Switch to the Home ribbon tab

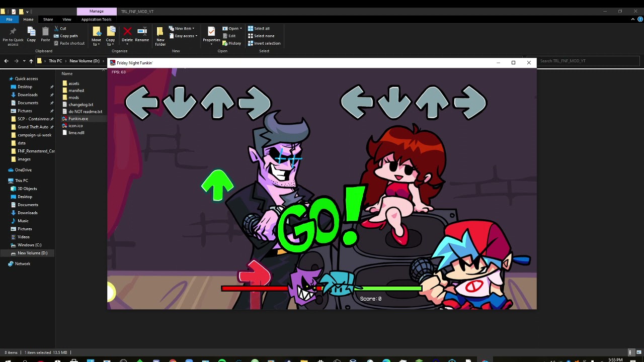coord(28,19)
